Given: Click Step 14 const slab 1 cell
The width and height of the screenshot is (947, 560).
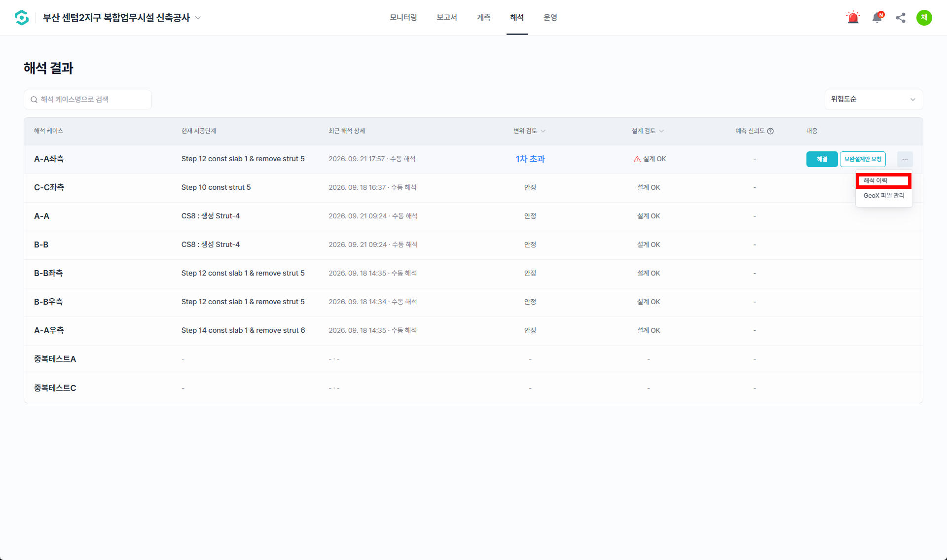Looking at the screenshot, I should pos(243,331).
